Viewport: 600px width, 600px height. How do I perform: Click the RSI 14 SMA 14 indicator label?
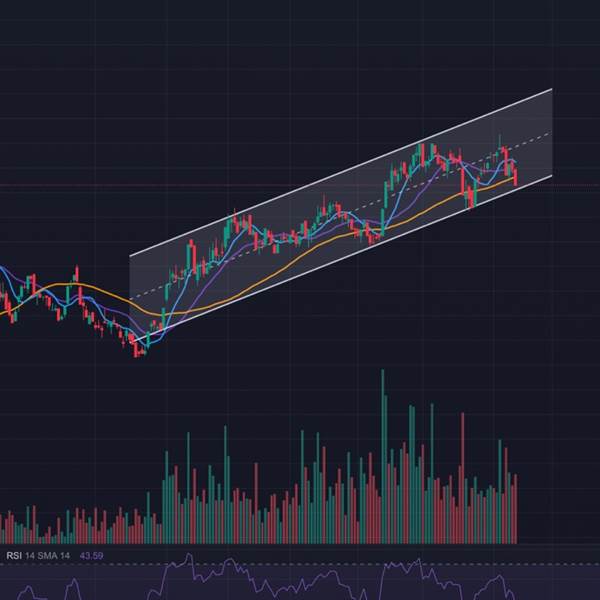[x=38, y=555]
